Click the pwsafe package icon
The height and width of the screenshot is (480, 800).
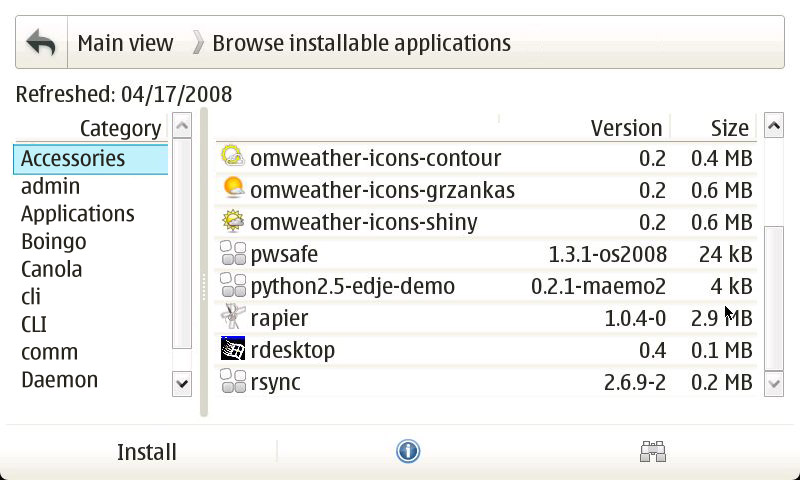pos(232,254)
